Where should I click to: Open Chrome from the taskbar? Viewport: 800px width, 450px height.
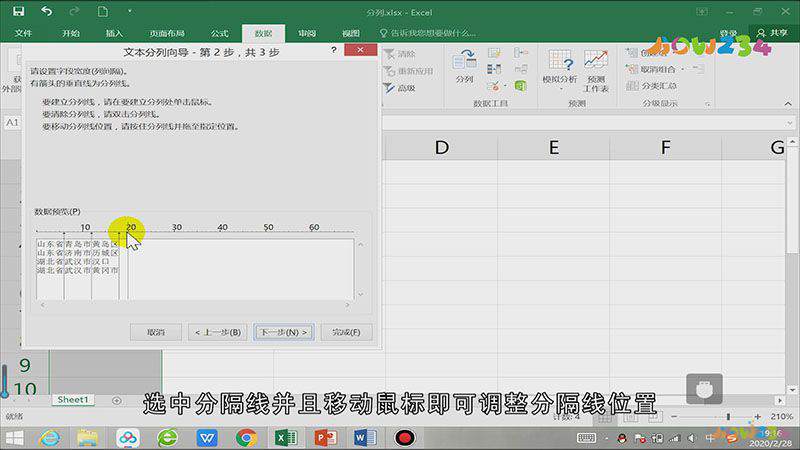pyautogui.click(x=246, y=438)
